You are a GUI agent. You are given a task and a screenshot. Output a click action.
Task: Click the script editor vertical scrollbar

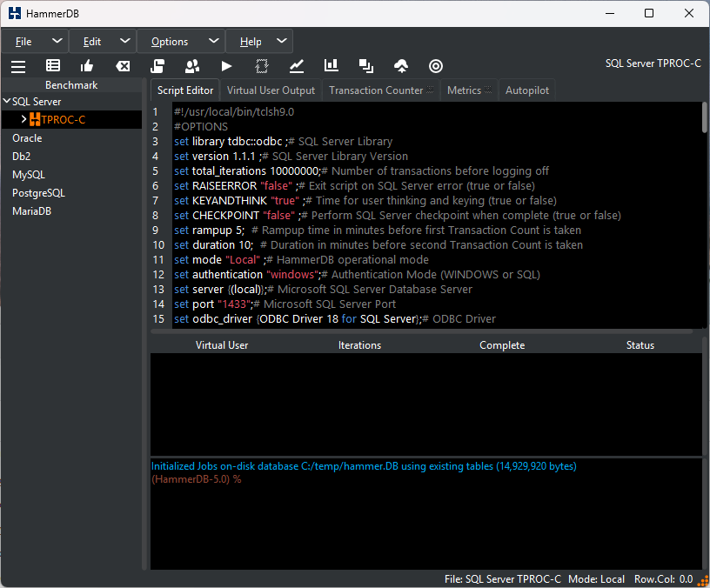(704, 117)
